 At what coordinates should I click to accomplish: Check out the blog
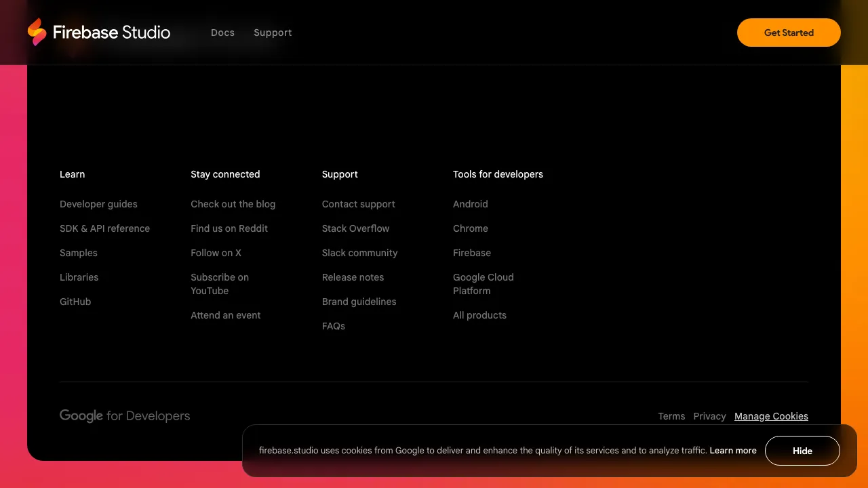[x=233, y=204]
